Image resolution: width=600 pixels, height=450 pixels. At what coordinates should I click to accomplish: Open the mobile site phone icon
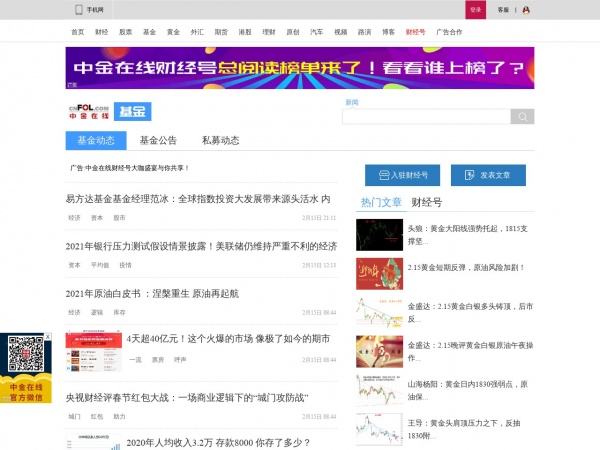pyautogui.click(x=79, y=10)
